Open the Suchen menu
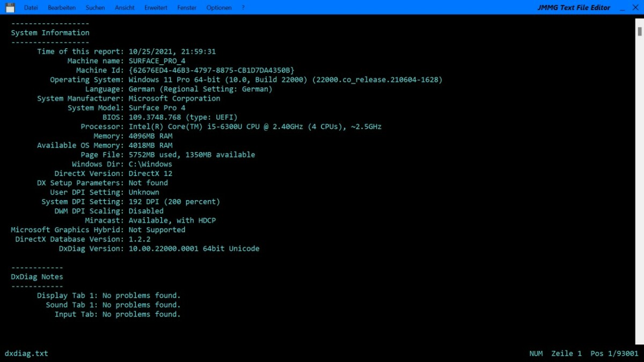This screenshot has height=362, width=644. click(94, 7)
